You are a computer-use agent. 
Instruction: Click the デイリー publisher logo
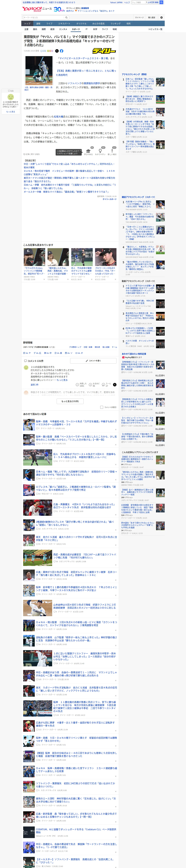[x=104, y=51]
